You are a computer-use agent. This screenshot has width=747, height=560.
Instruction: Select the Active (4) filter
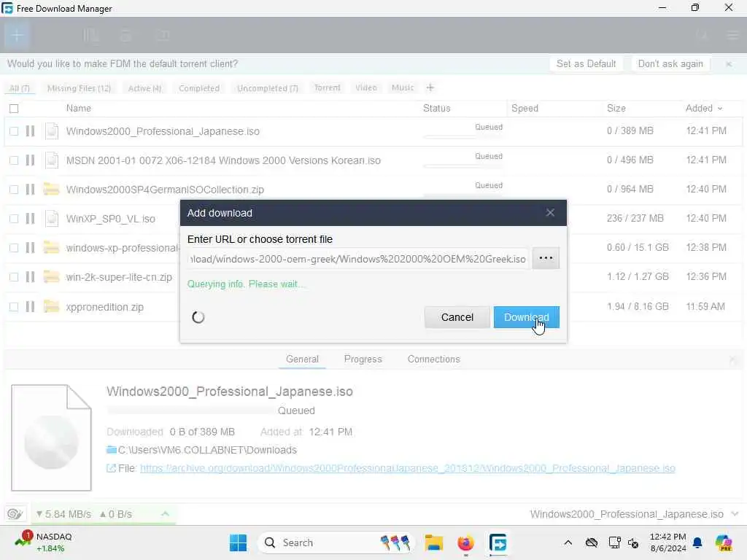[x=145, y=88]
